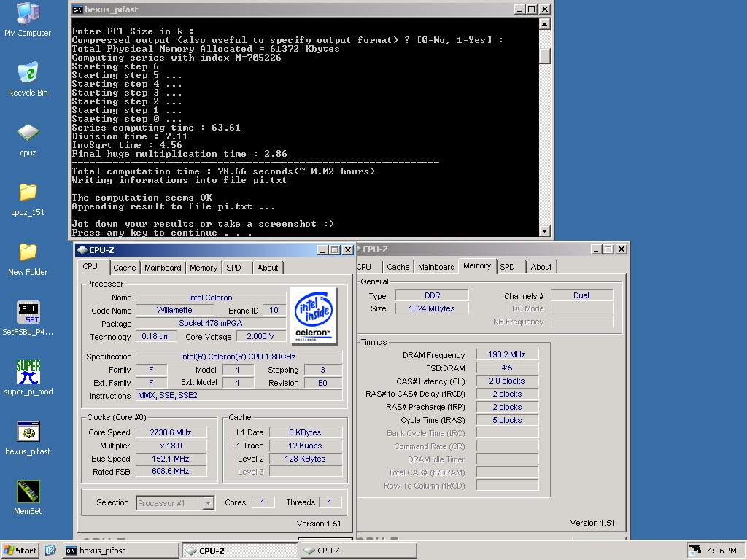Viewport: 747px width, 560px height.
Task: Open Memory tab in left CPU-Z window
Action: (204, 268)
